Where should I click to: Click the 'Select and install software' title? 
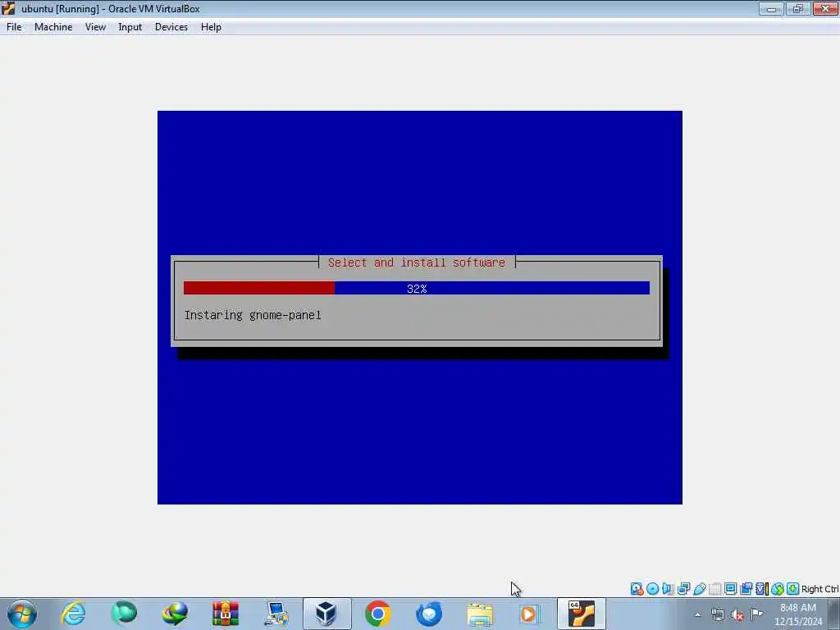(416, 262)
